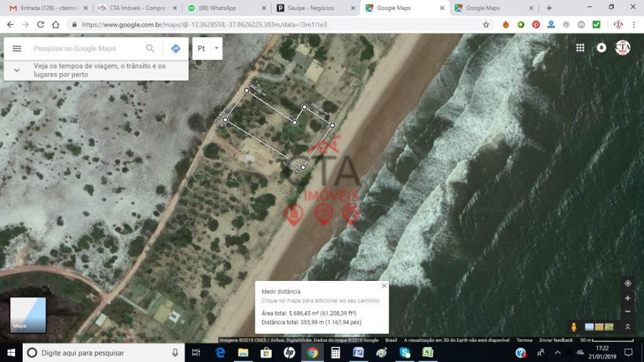Bookmark this page with the star icon
The height and width of the screenshot is (362, 644).
coord(486,25)
